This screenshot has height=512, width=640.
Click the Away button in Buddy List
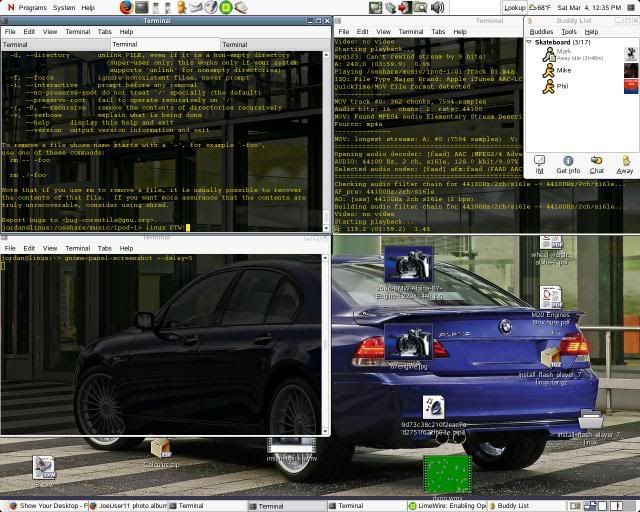[x=625, y=165]
